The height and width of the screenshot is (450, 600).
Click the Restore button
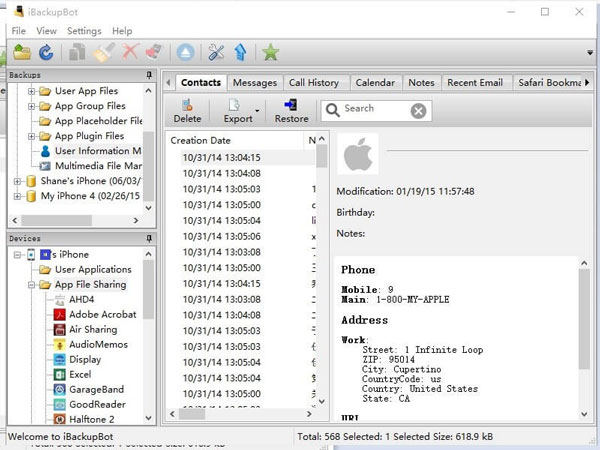[291, 110]
